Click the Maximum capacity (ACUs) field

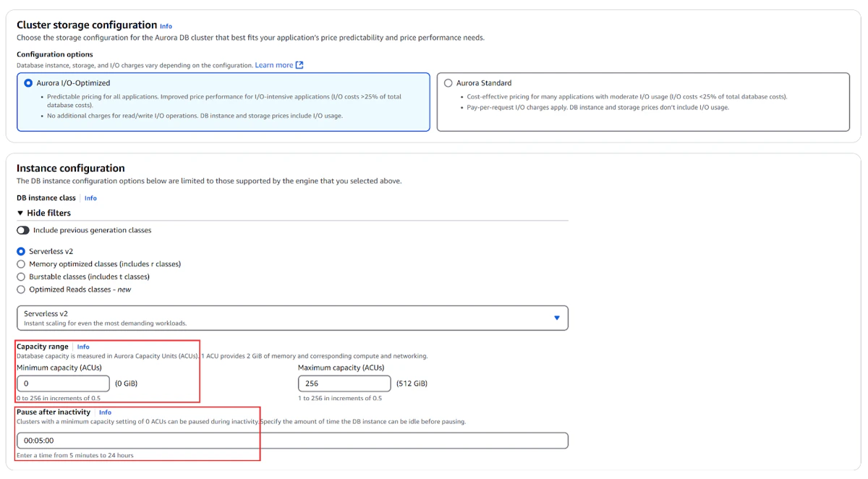344,383
